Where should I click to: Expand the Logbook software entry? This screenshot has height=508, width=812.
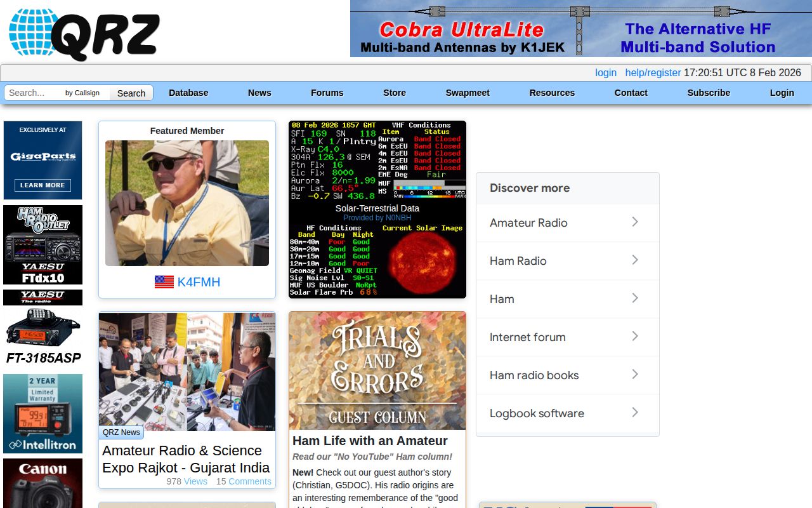pos(635,413)
